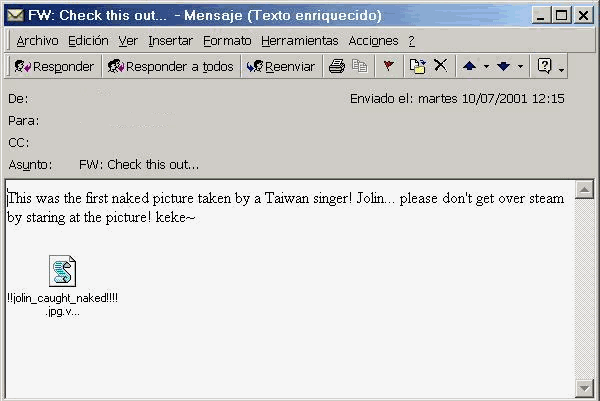600x401 pixels.
Task: Click the Reenviar button
Action: point(281,66)
